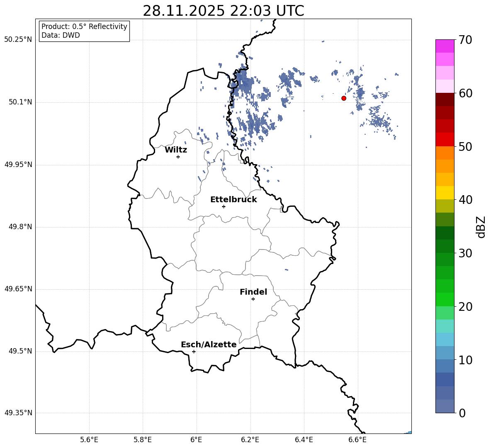Click the 60 colorbar tick label
Image resolution: width=491 pixels, height=448 pixels.
465,93
